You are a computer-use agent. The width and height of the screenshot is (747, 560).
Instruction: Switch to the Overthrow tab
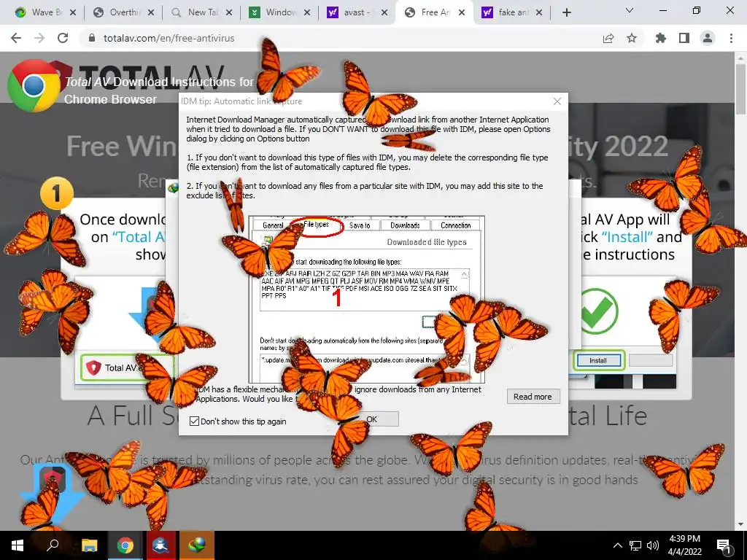coord(122,12)
